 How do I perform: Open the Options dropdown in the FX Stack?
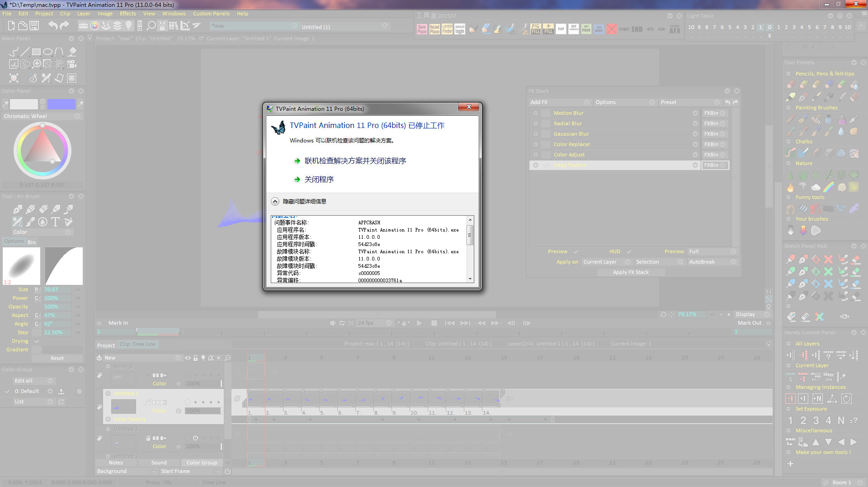pos(625,102)
